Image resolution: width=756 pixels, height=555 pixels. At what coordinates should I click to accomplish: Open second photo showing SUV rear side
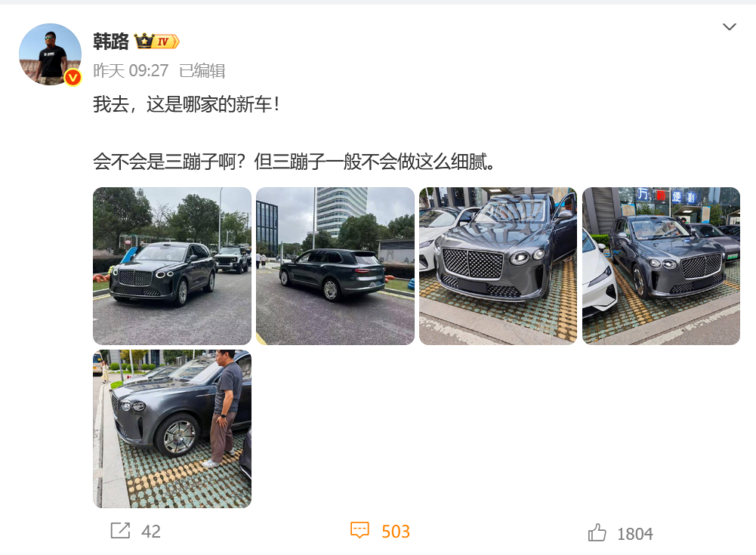click(335, 266)
